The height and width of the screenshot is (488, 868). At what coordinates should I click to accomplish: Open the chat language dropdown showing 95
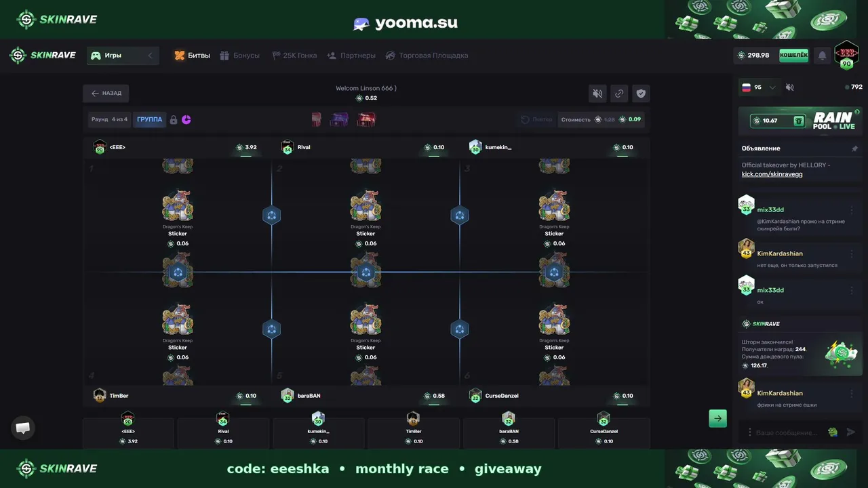759,87
